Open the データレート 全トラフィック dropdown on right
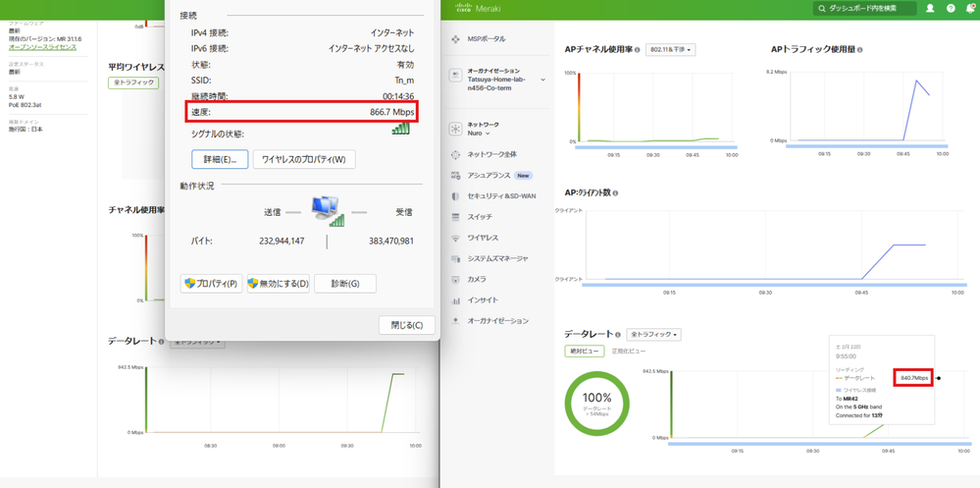 click(x=654, y=335)
